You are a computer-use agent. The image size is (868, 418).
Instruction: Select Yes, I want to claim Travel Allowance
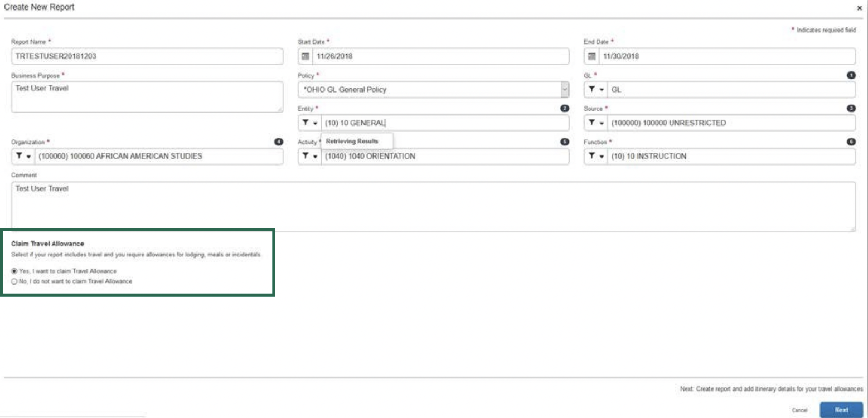tap(15, 271)
